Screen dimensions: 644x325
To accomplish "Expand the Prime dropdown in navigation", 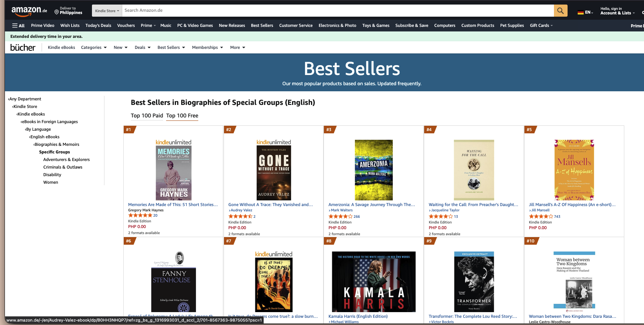I will pos(148,25).
